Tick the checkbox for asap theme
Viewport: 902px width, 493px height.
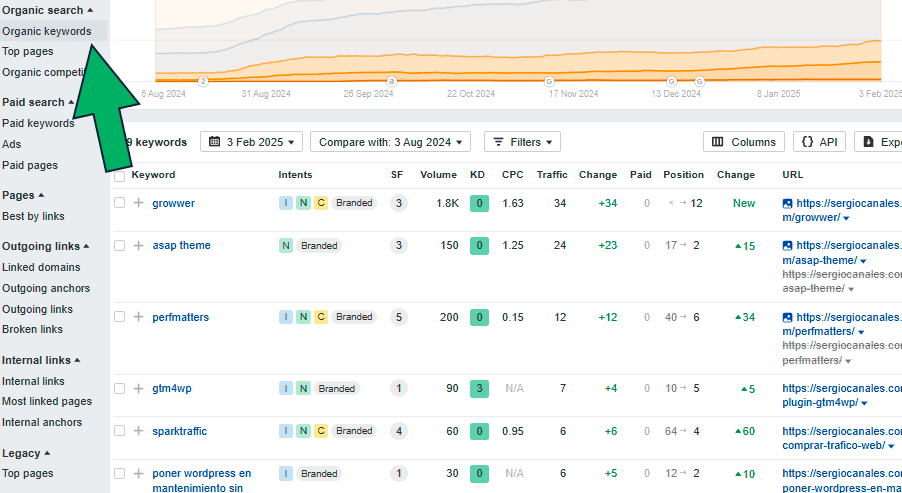120,245
